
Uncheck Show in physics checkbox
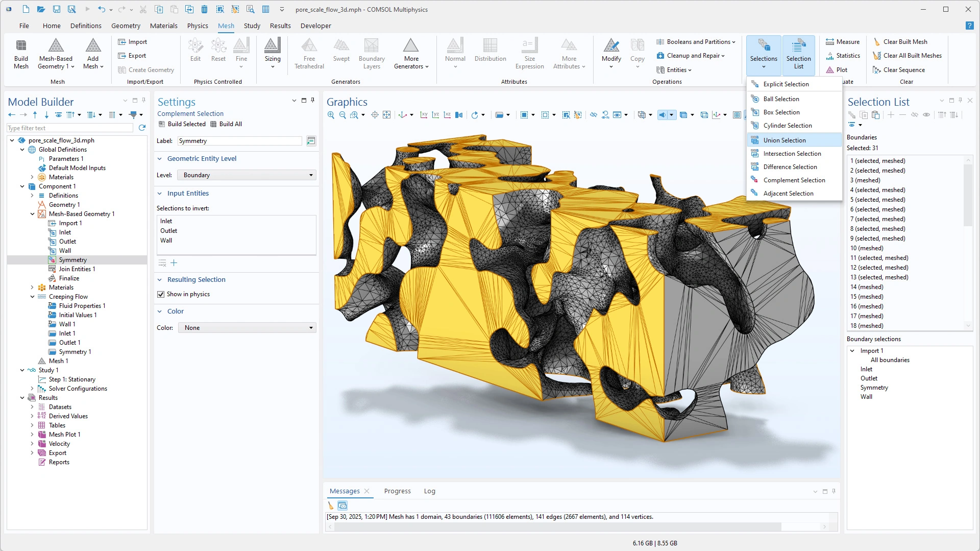[161, 294]
